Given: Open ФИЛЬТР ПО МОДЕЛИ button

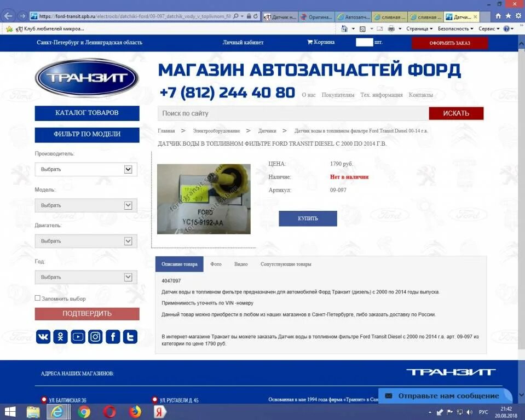Looking at the screenshot, I should coord(87,134).
